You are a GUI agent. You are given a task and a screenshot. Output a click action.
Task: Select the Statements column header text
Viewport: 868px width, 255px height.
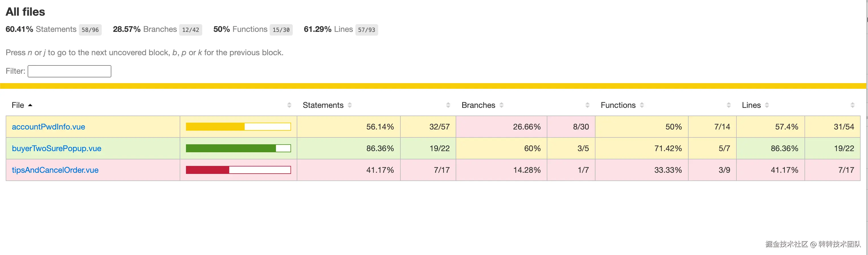(x=323, y=105)
